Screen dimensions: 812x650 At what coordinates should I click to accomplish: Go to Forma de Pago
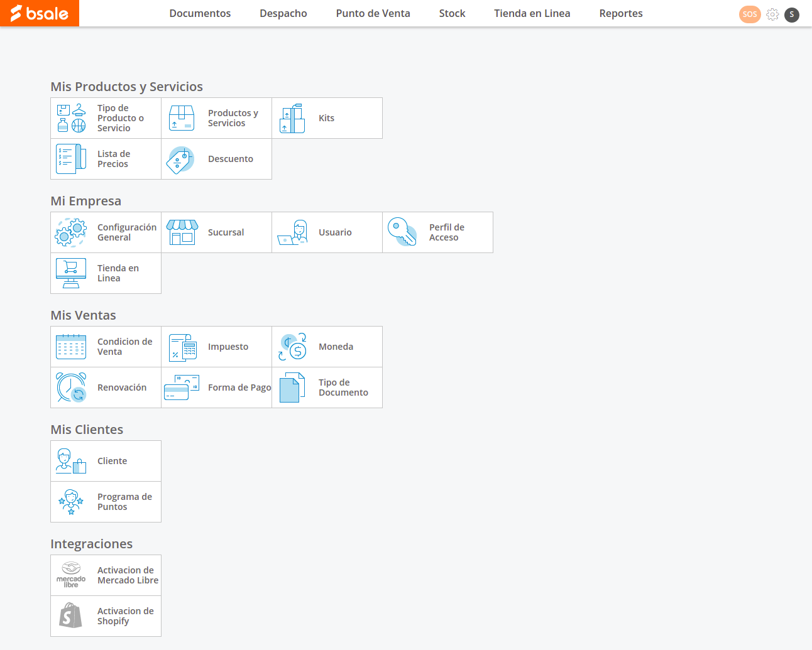pyautogui.click(x=239, y=387)
